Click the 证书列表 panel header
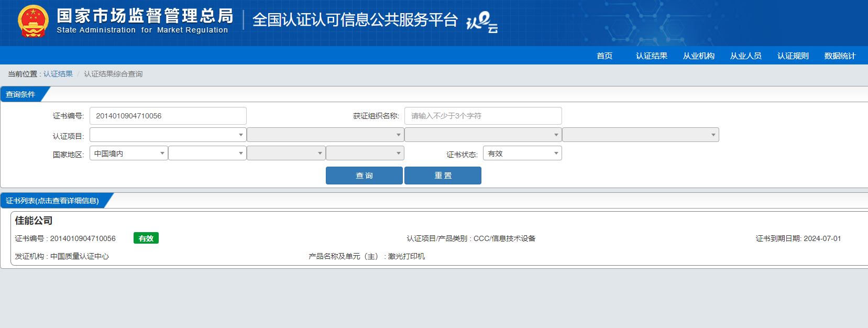The image size is (868, 328). click(52, 201)
